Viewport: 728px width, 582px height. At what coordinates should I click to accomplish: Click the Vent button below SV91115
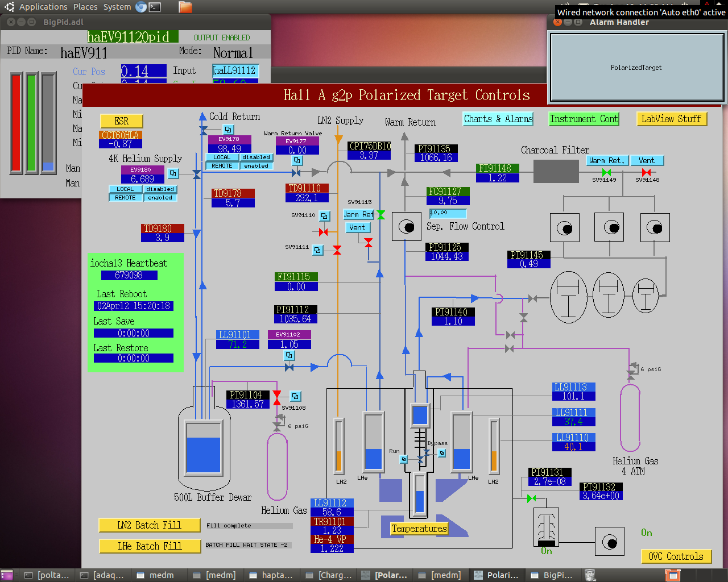coord(357,227)
